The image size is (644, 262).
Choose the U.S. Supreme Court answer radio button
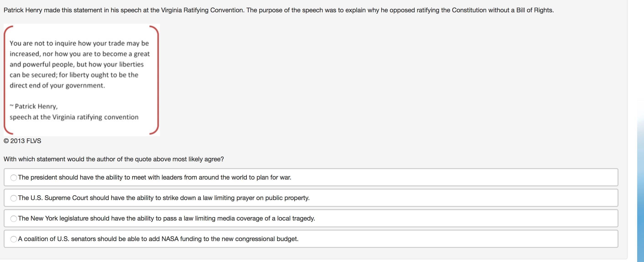click(x=14, y=198)
